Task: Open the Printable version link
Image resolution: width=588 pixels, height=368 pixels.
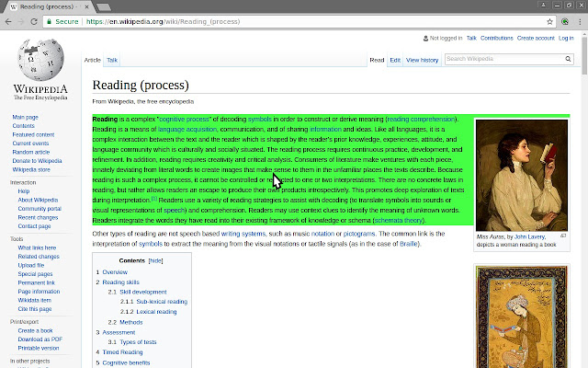Action: [x=39, y=348]
